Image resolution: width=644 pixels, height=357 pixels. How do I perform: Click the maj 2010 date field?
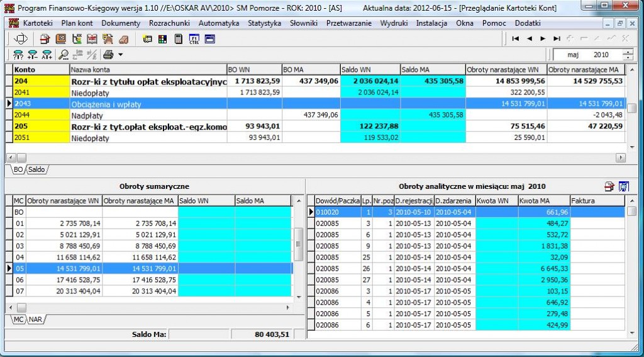588,55
